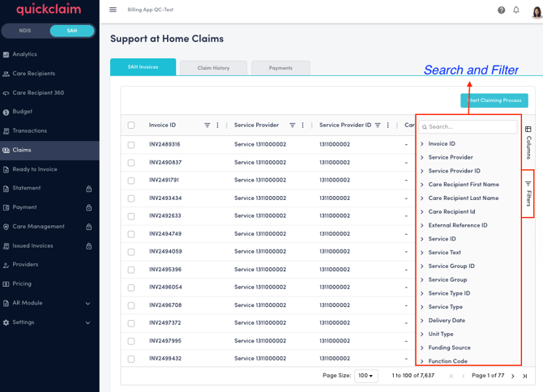Switch to NDIS mode toggle

coord(25,31)
